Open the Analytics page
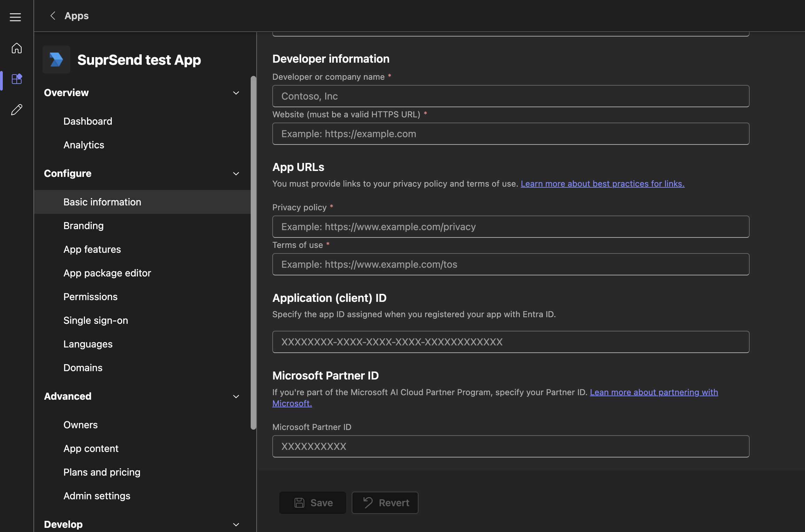Viewport: 805px width, 532px height. pos(84,145)
